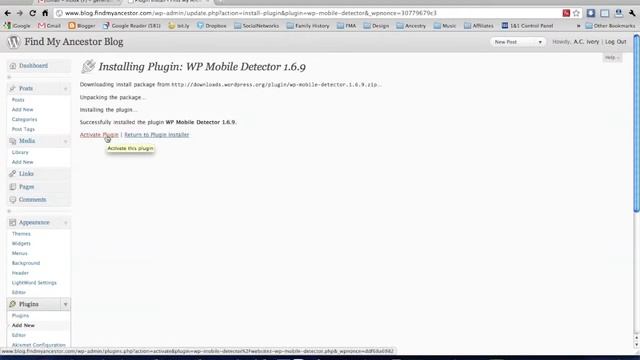Screen dimensions: 640x360
Task: Click Log Out link
Action: (616, 42)
